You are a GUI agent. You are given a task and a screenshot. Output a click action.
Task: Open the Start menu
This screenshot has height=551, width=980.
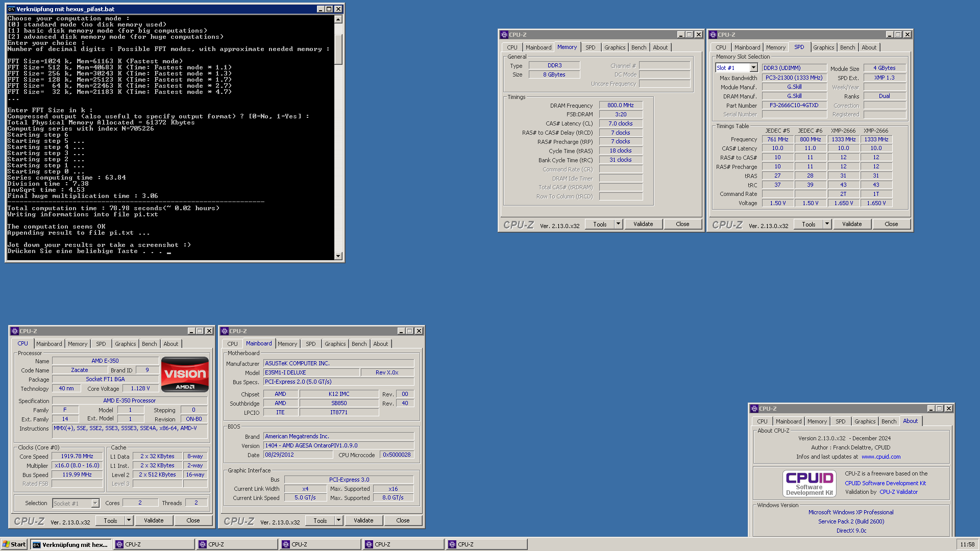tap(14, 544)
